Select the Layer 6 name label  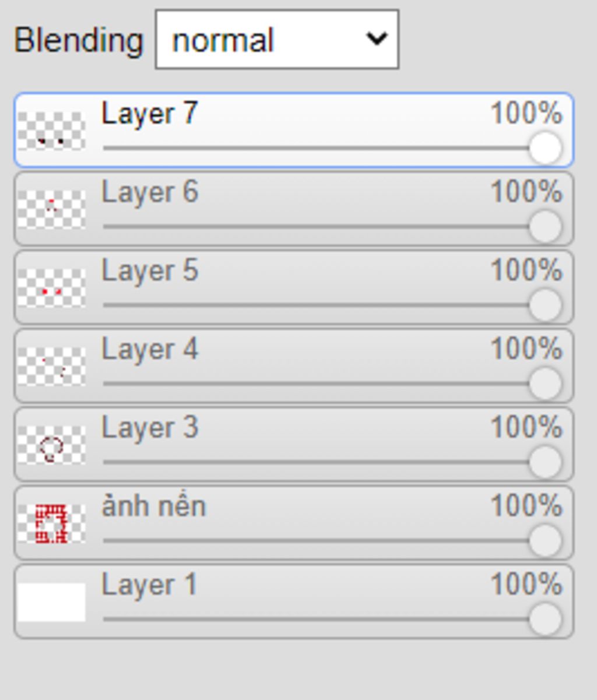(150, 192)
